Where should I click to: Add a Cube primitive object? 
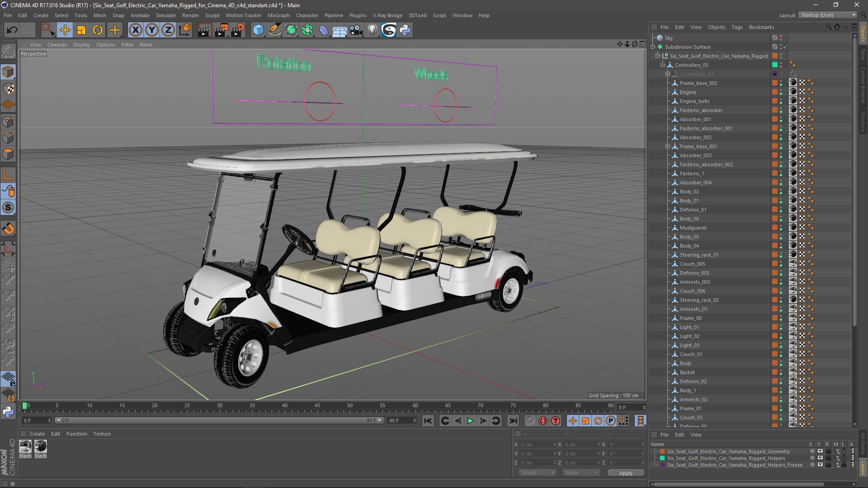(x=258, y=30)
